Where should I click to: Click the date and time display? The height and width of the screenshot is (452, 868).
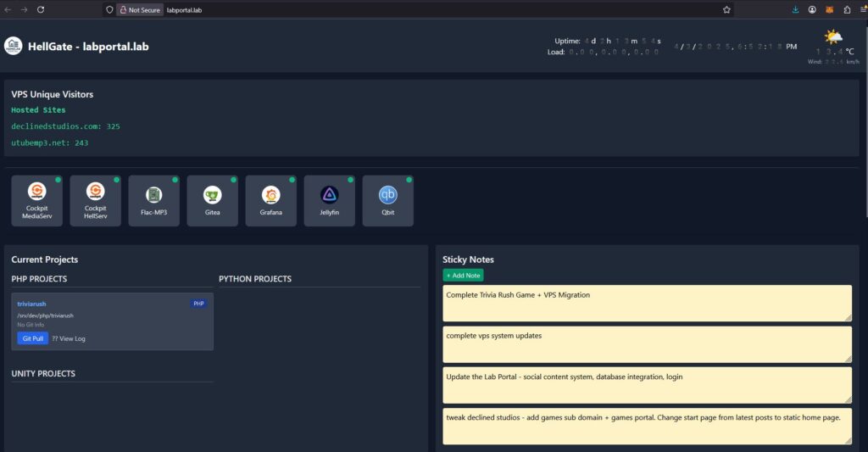(x=735, y=47)
